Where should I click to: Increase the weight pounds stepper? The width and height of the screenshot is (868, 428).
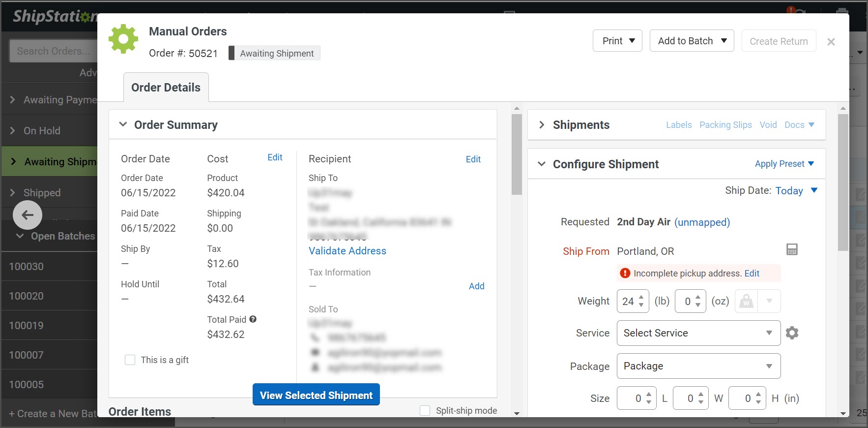click(x=641, y=297)
